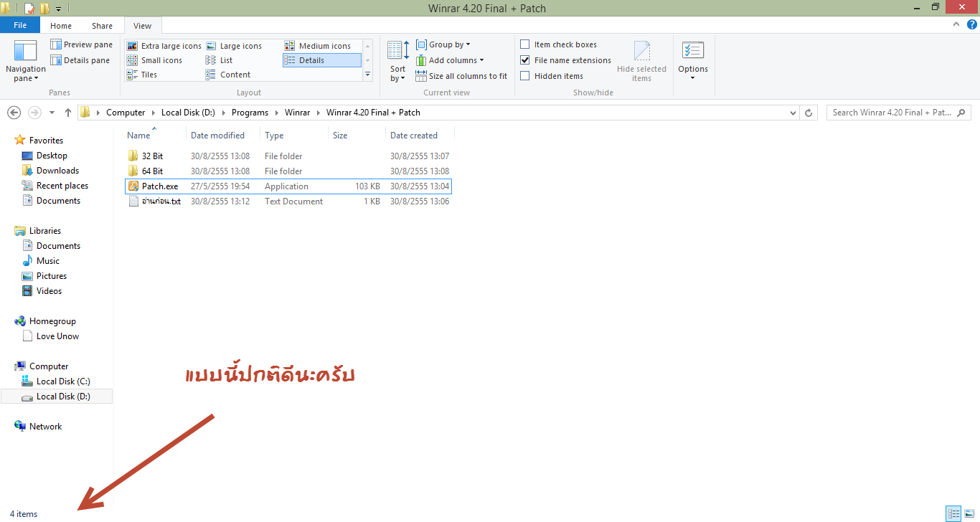Click the Properties icon in the title bar

click(x=29, y=9)
